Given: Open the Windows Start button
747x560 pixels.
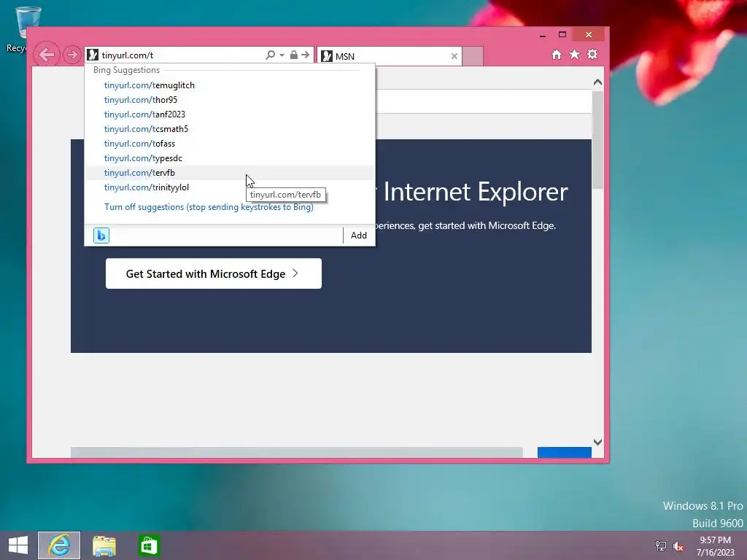Looking at the screenshot, I should click(x=18, y=545).
